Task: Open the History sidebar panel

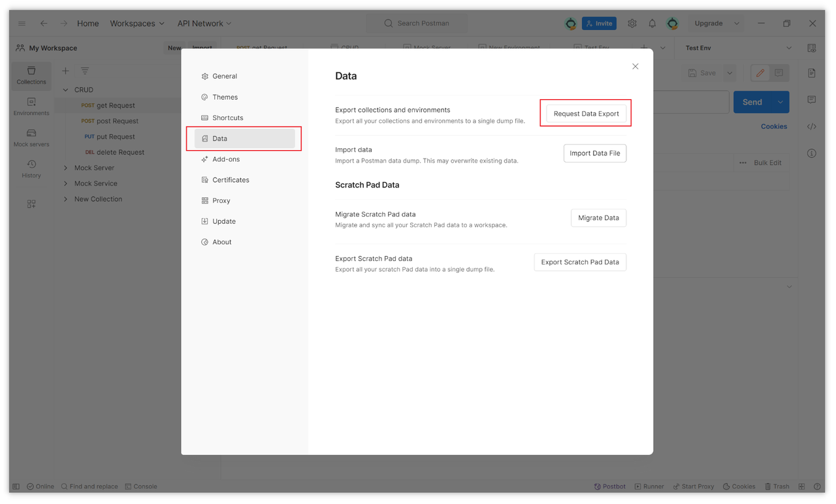Action: [x=31, y=169]
